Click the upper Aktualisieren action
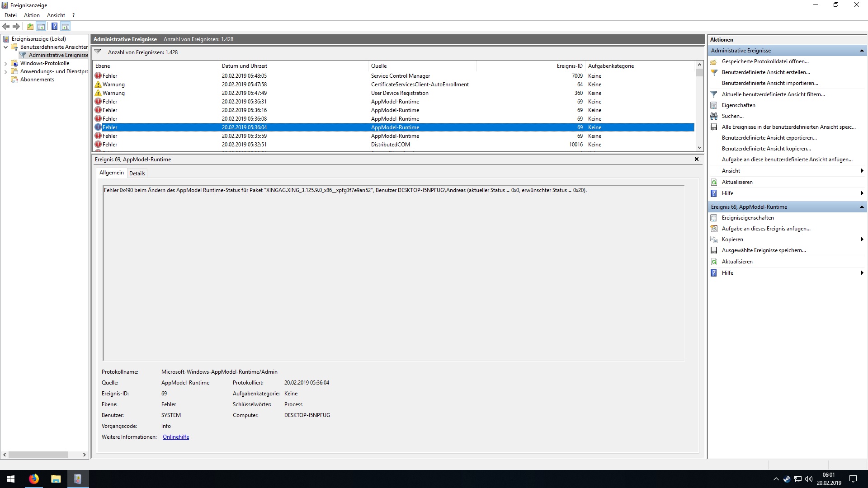The height and width of the screenshot is (488, 868). pyautogui.click(x=737, y=182)
